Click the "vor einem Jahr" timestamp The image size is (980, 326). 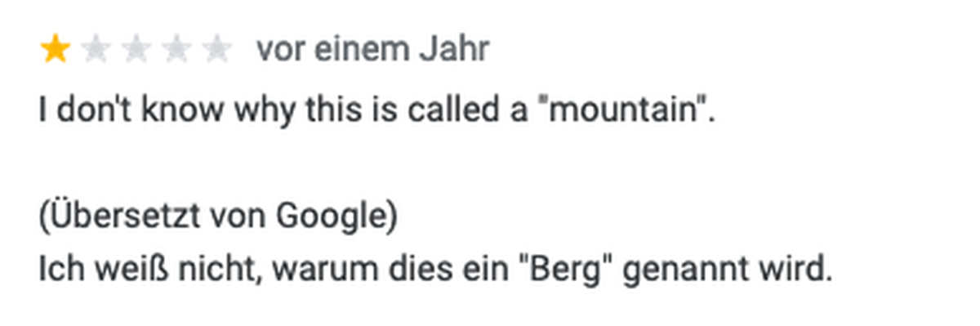(x=372, y=50)
